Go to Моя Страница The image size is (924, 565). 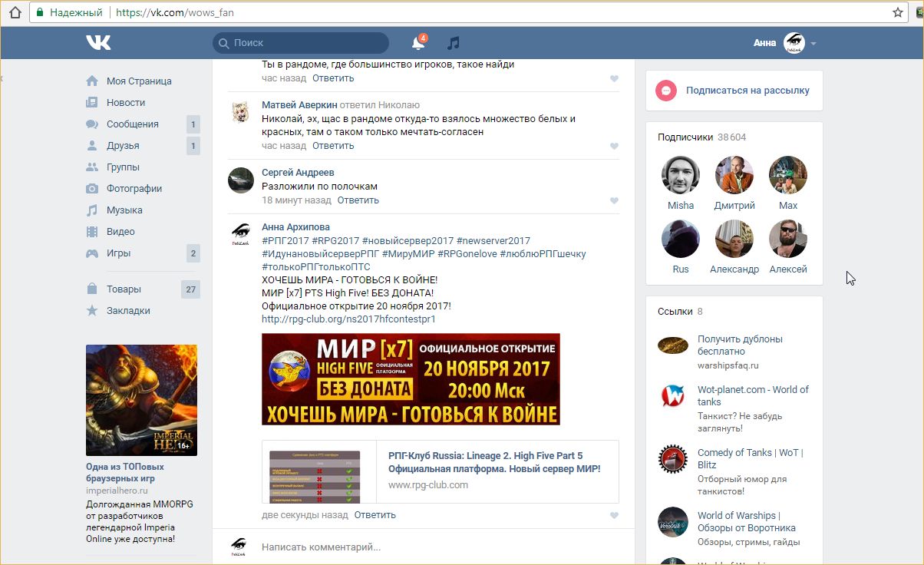click(139, 81)
